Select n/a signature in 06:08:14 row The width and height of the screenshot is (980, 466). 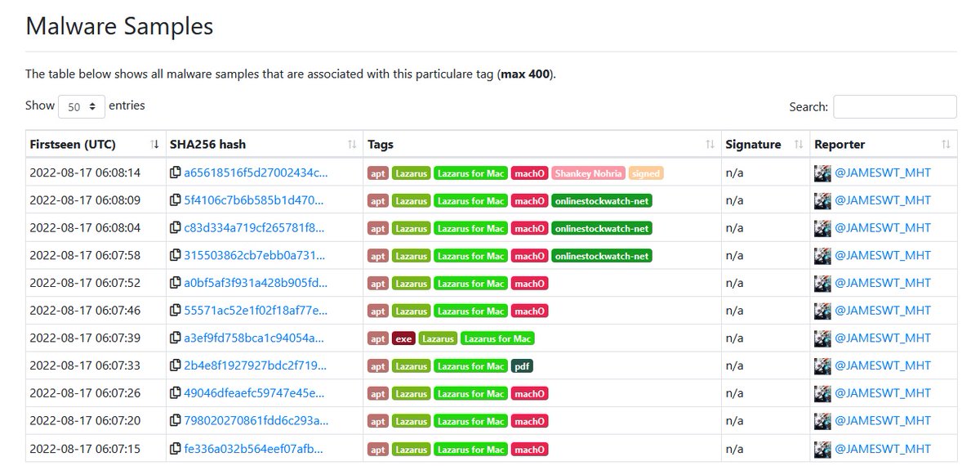point(734,173)
